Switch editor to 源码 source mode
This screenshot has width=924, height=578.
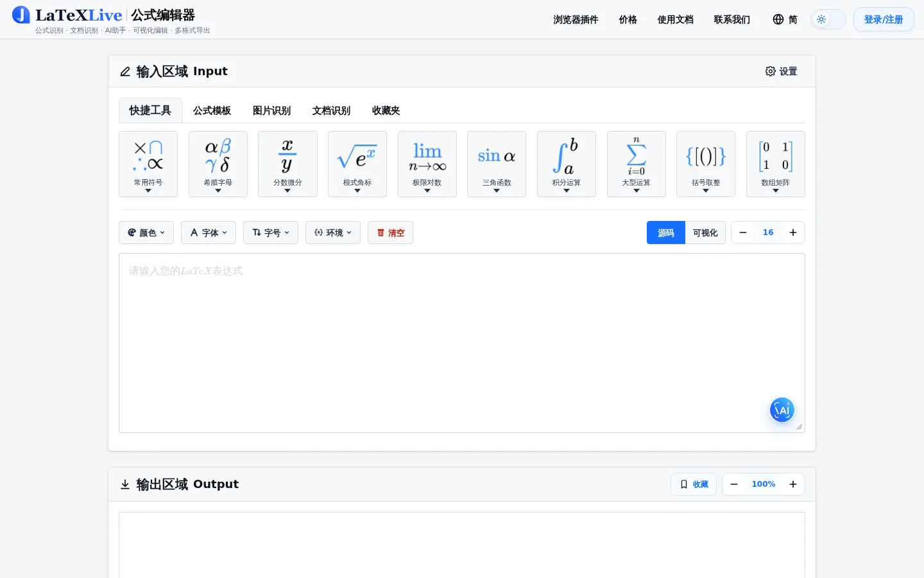tap(666, 232)
